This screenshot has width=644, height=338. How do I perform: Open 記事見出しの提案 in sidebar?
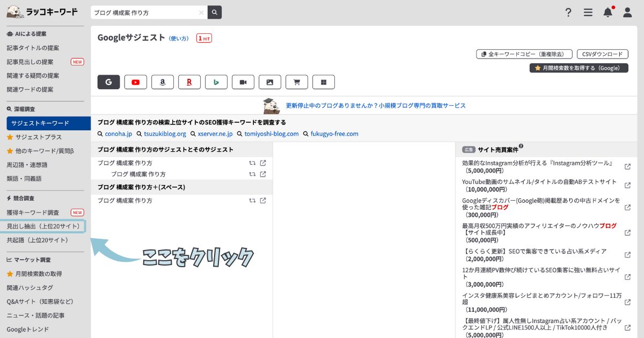30,62
